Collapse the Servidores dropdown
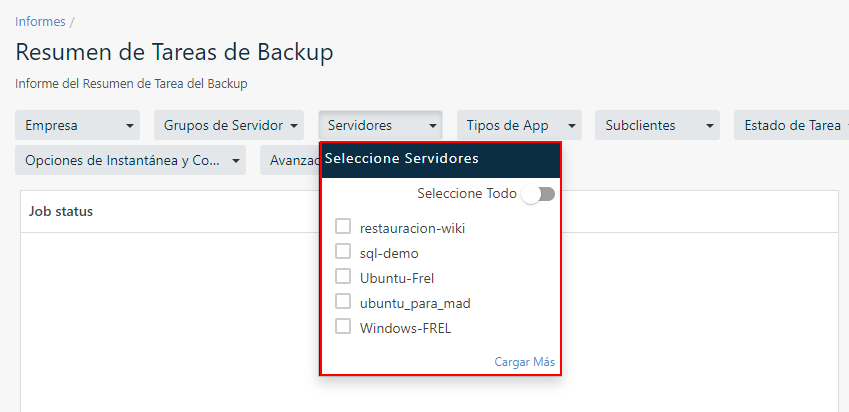The width and height of the screenshot is (849, 412). coord(380,126)
